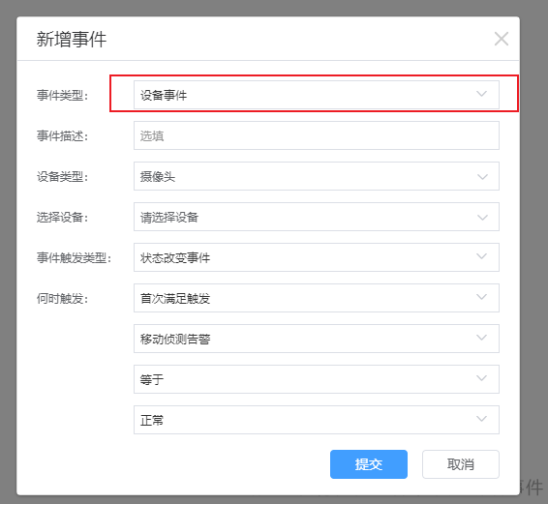
Task: Cancel the dialog with 取消 button
Action: pyautogui.click(x=461, y=464)
